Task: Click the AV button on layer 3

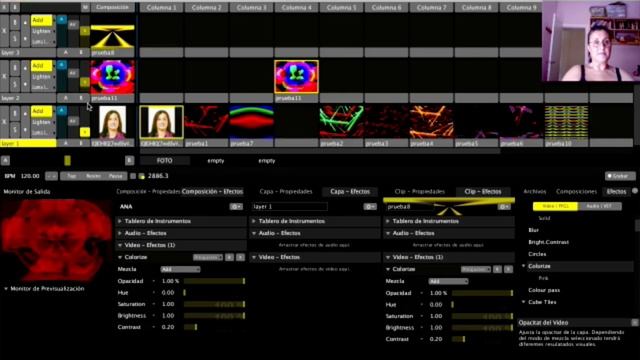Action: click(73, 25)
